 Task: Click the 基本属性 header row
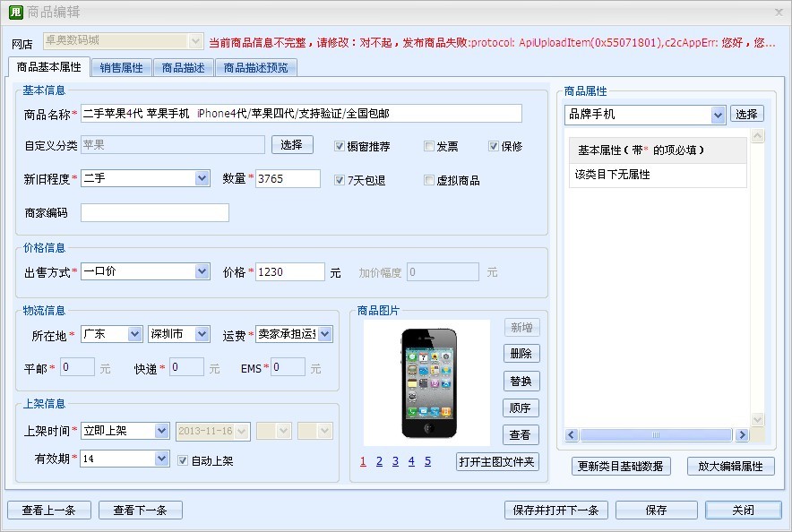coord(658,150)
